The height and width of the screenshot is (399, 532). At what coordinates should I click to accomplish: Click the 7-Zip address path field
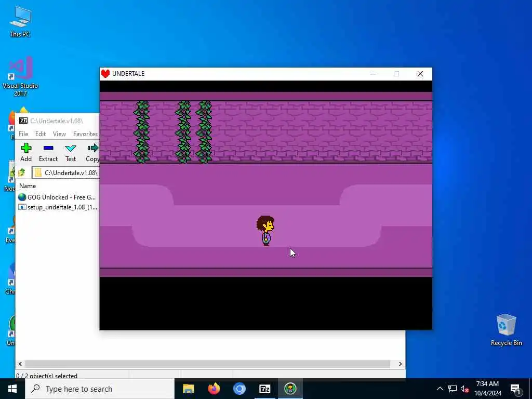(66, 172)
